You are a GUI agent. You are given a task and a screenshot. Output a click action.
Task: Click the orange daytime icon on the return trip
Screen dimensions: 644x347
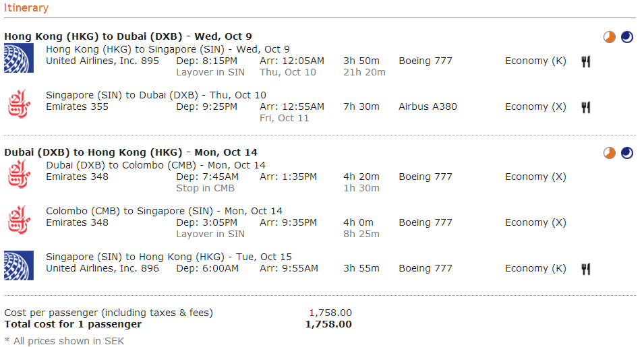click(x=610, y=154)
